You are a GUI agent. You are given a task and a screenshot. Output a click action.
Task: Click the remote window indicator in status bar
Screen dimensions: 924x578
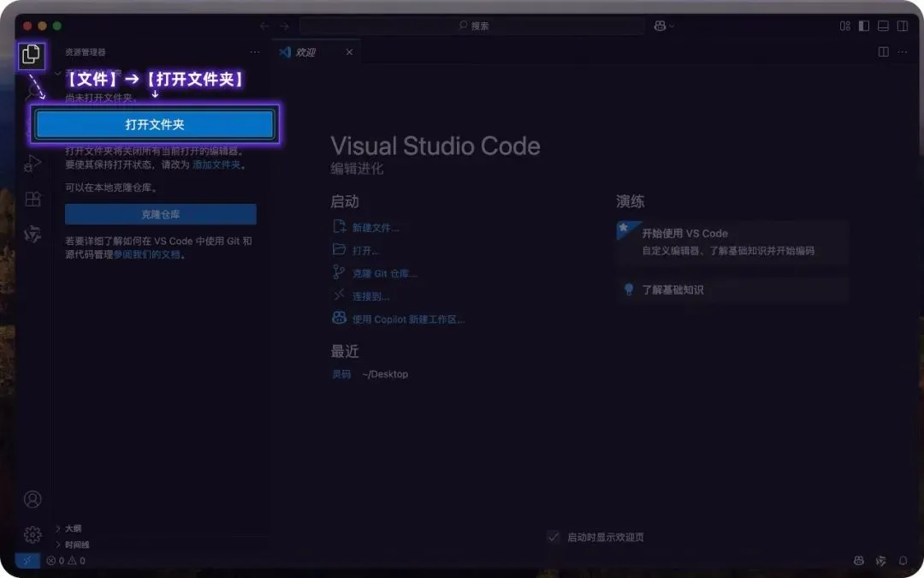click(x=27, y=560)
